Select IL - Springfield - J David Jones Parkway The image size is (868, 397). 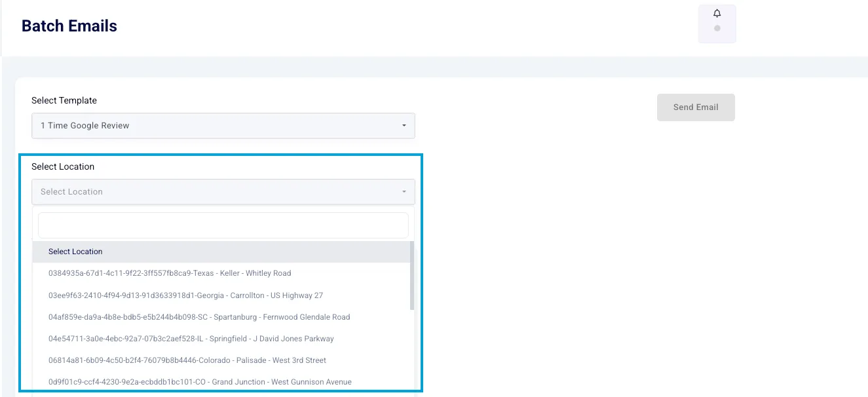pyautogui.click(x=221, y=339)
